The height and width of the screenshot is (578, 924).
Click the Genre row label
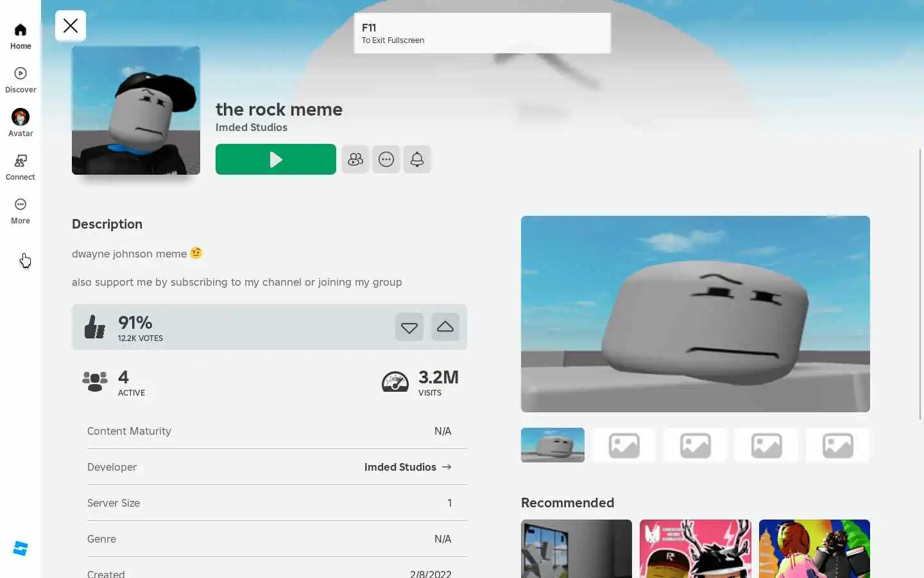102,539
